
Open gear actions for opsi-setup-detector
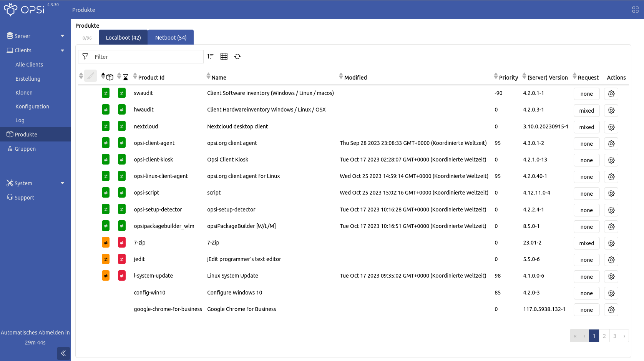611,210
